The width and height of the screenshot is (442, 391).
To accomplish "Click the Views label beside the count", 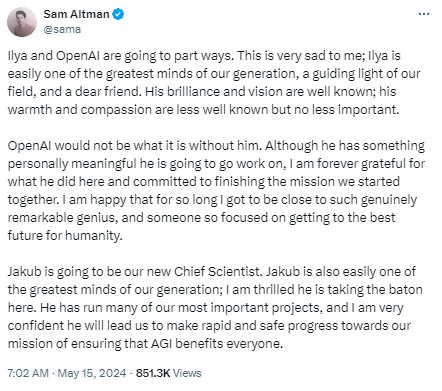I will click(187, 373).
